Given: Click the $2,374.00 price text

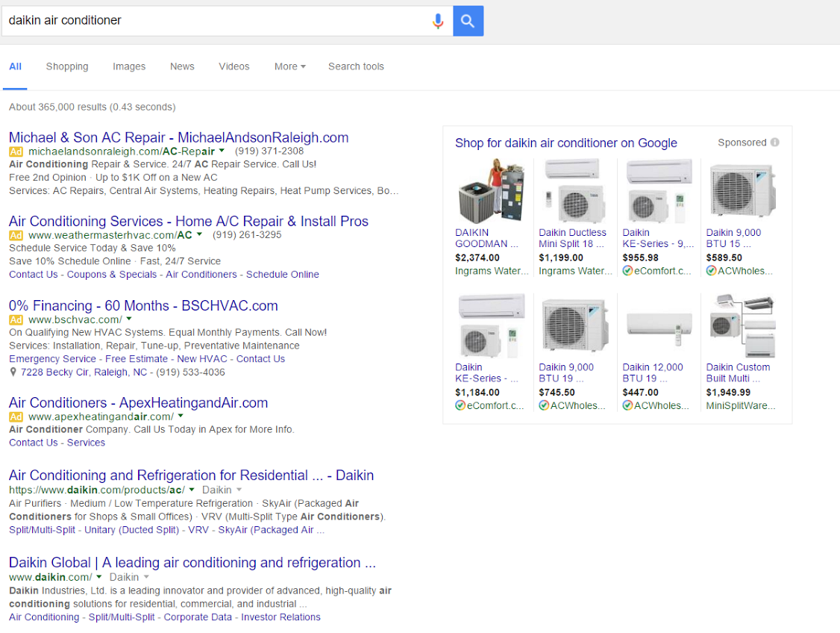Looking at the screenshot, I should coord(477,258).
